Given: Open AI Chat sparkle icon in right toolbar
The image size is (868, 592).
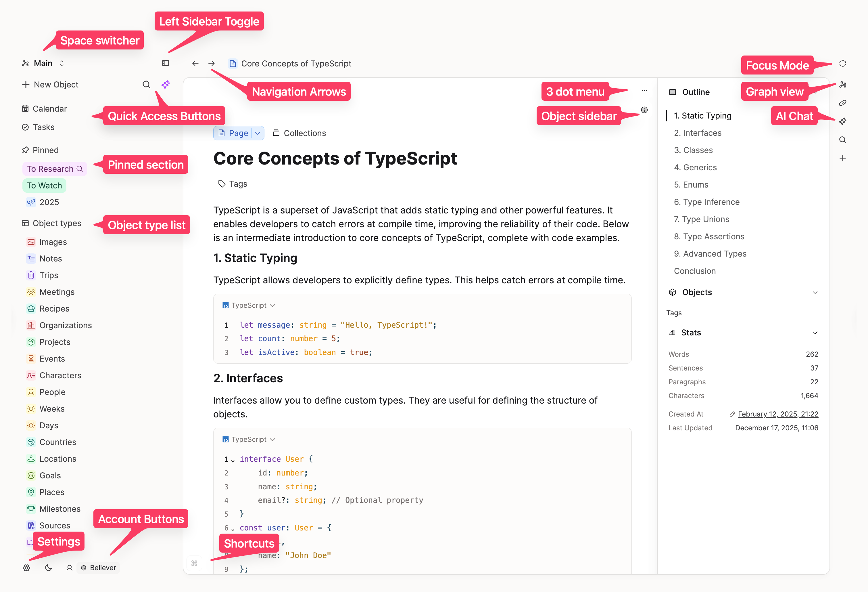Looking at the screenshot, I should pos(843,121).
